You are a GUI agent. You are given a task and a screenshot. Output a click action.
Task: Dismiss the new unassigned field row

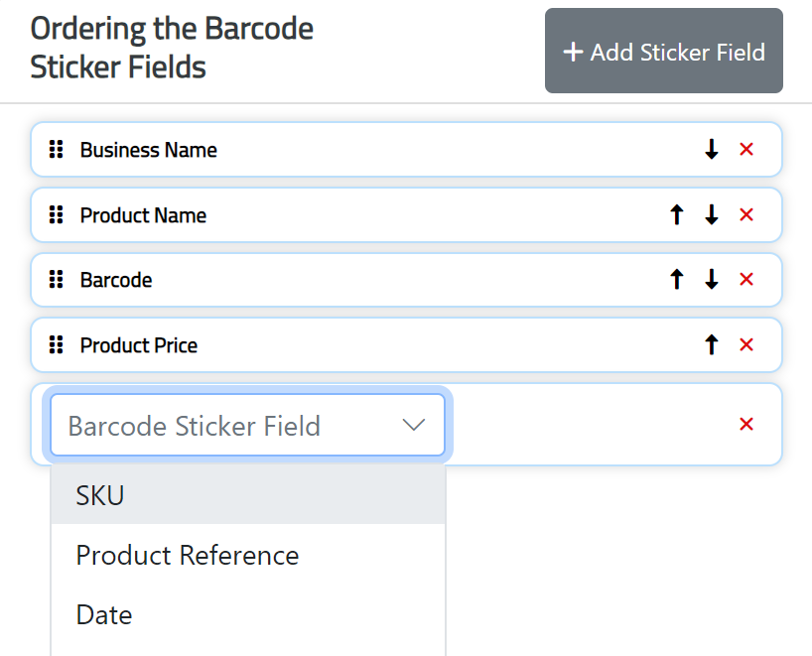745,424
